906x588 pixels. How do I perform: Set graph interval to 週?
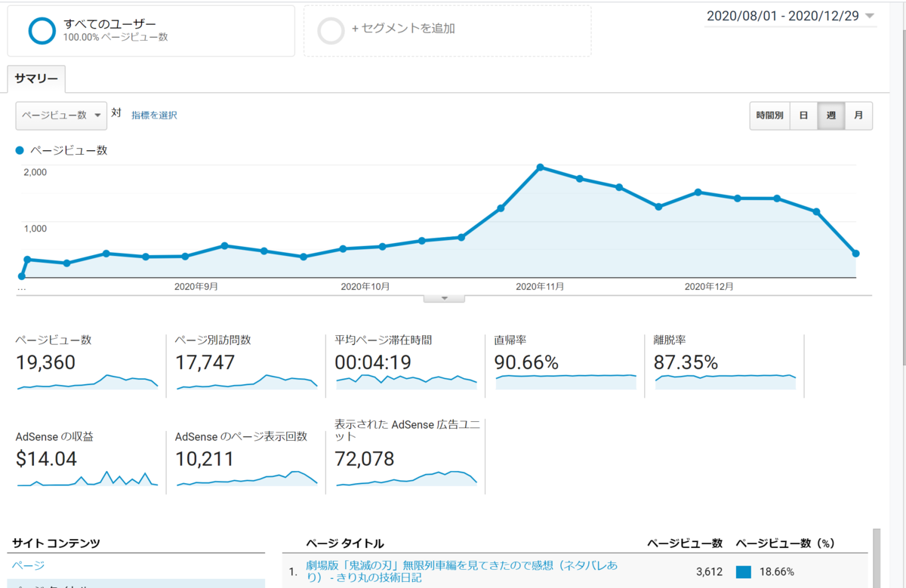830,115
